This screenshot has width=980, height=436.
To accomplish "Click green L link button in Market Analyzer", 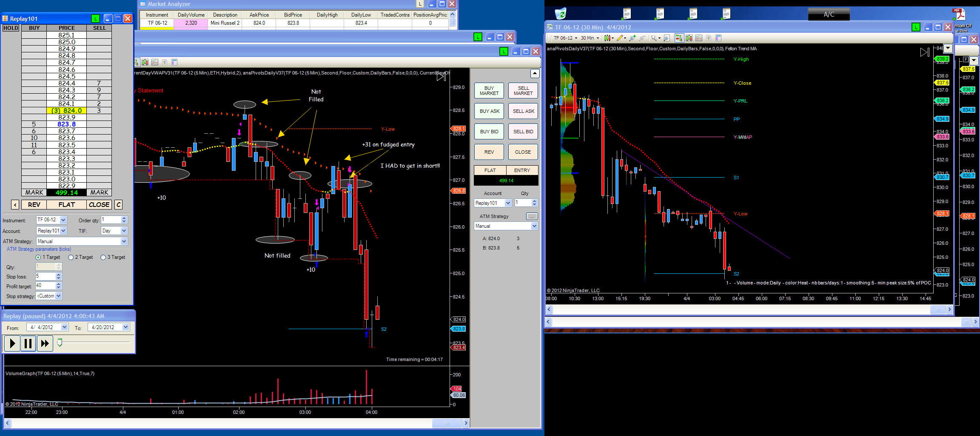I will 420,4.
